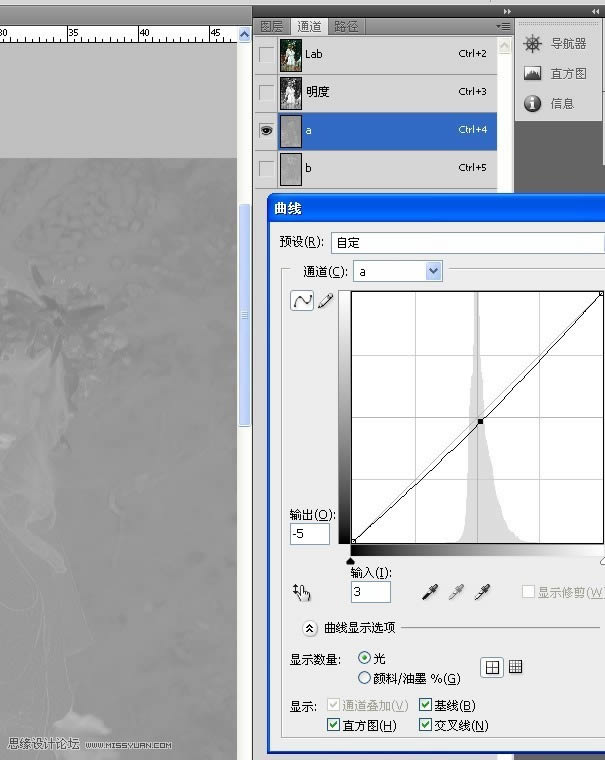
Task: Choose the detailed 10x10 grid icon
Action: [515, 667]
